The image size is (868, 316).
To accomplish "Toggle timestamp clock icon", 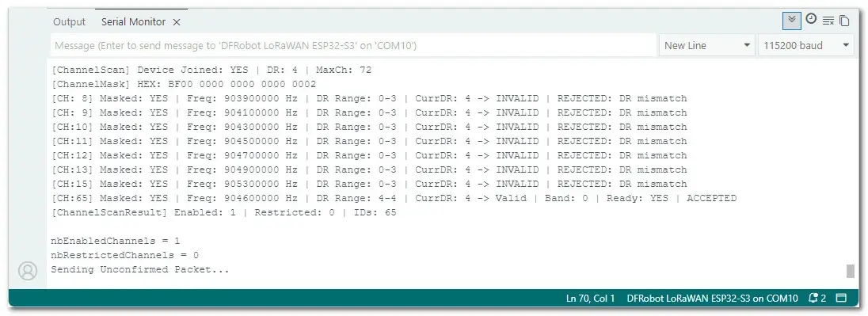I will pyautogui.click(x=810, y=19).
